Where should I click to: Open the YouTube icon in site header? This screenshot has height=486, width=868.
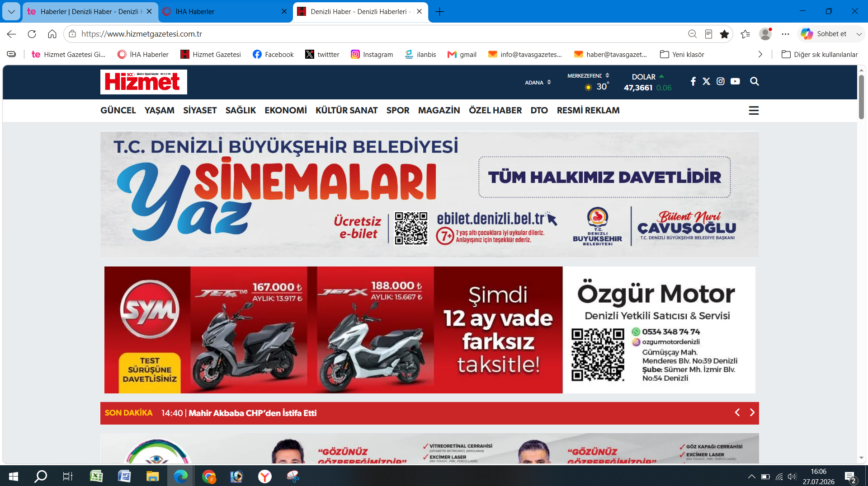click(735, 81)
